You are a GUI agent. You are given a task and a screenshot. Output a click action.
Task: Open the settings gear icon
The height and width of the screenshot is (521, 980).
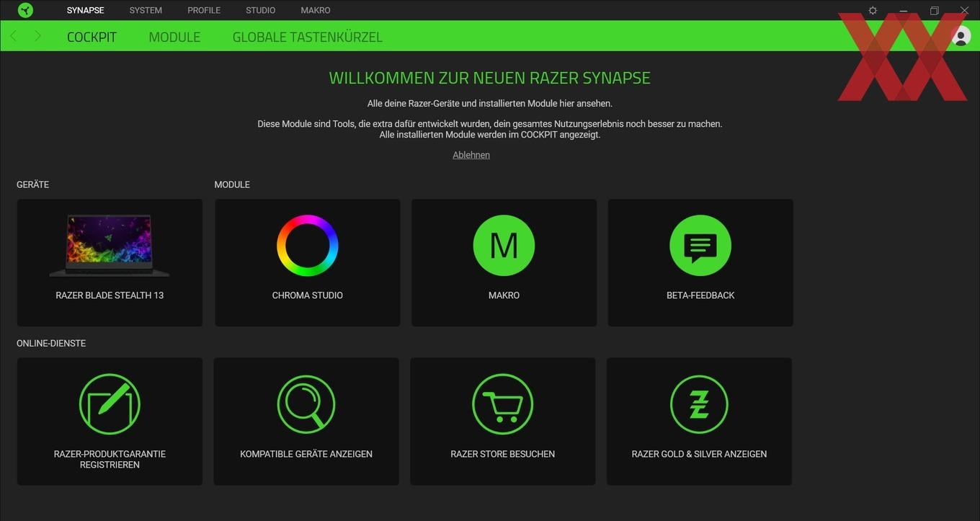[873, 11]
